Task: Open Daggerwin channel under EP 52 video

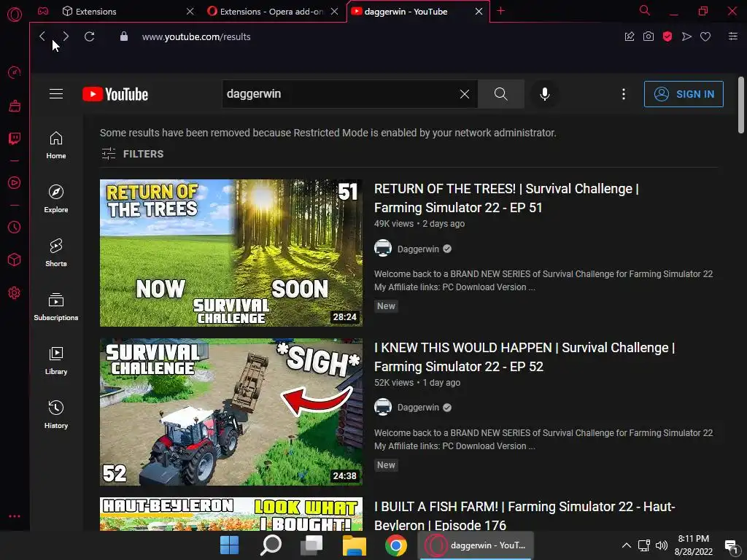Action: pyautogui.click(x=418, y=408)
